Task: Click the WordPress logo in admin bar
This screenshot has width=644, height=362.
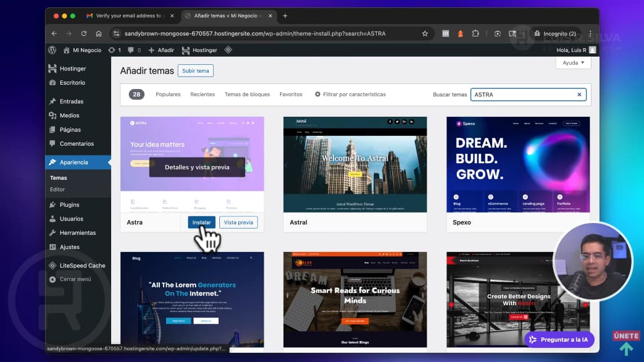Action: point(52,50)
